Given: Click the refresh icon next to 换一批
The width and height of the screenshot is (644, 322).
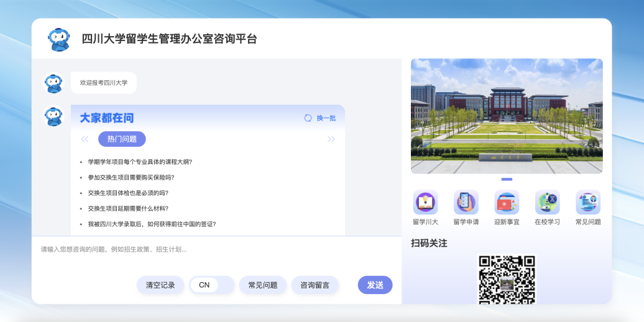Looking at the screenshot, I should 308,118.
